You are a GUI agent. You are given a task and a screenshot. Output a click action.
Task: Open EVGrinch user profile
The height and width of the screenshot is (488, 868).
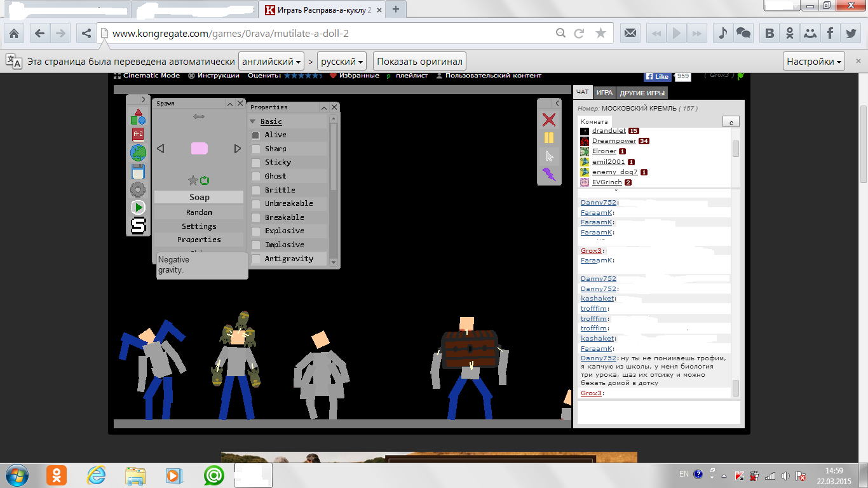pos(607,182)
